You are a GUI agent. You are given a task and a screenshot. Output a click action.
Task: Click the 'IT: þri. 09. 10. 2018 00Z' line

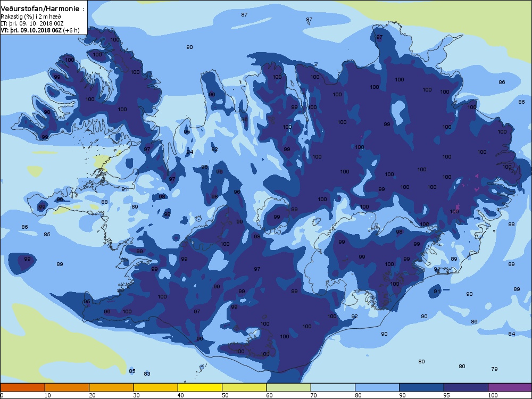tap(32, 23)
